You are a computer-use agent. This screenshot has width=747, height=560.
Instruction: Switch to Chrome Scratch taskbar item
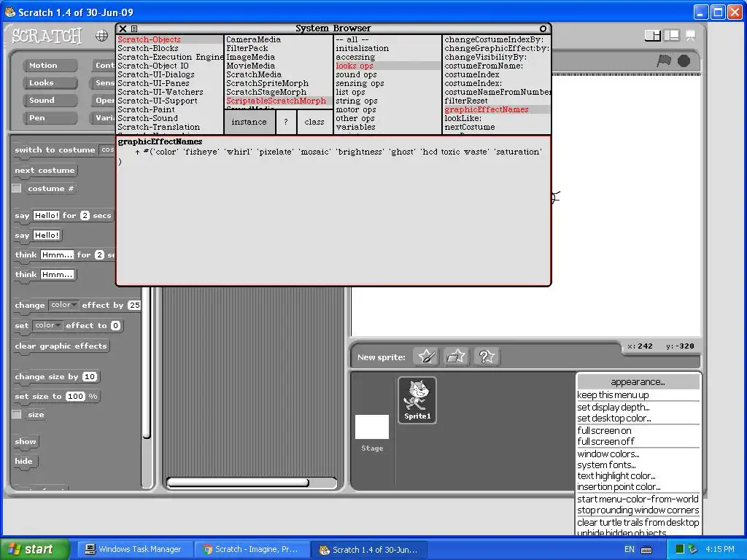(x=251, y=549)
